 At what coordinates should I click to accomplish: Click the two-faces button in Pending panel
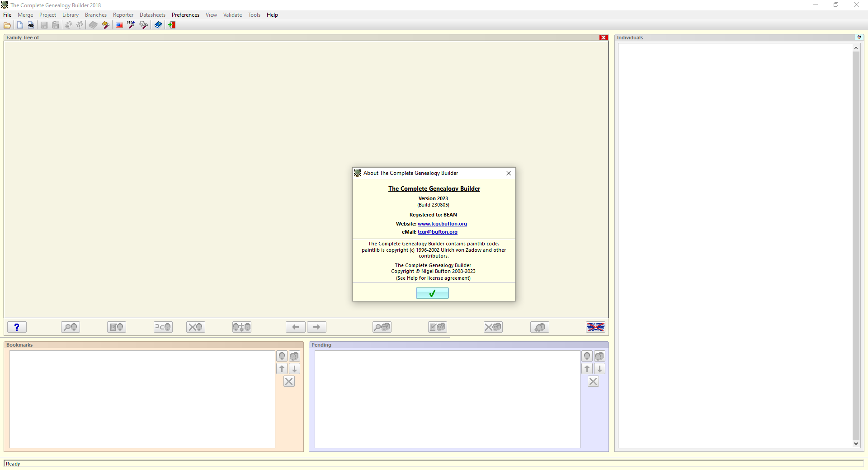599,356
